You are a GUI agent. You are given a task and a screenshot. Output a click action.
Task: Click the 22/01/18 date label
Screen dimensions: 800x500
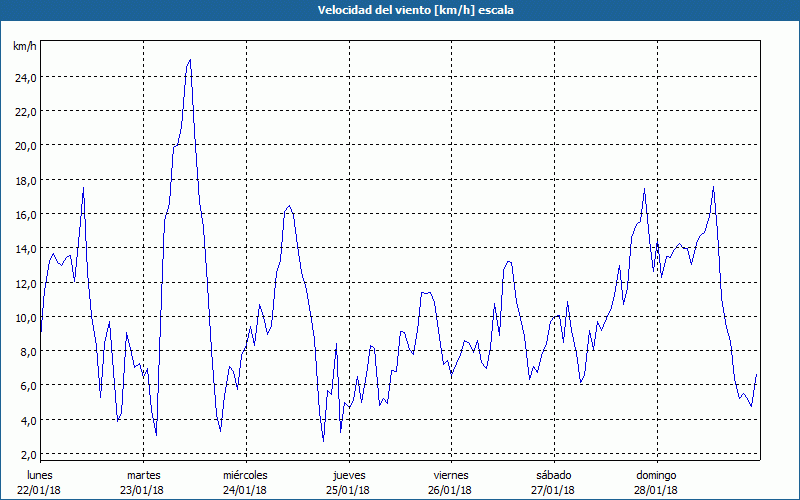click(41, 490)
